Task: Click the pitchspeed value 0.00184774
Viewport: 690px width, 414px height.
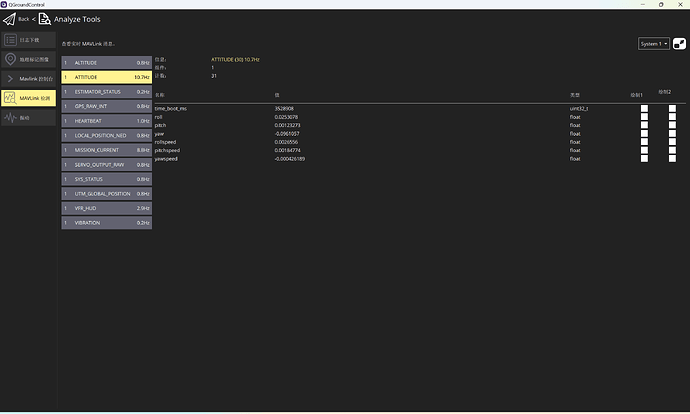Action: coord(287,150)
